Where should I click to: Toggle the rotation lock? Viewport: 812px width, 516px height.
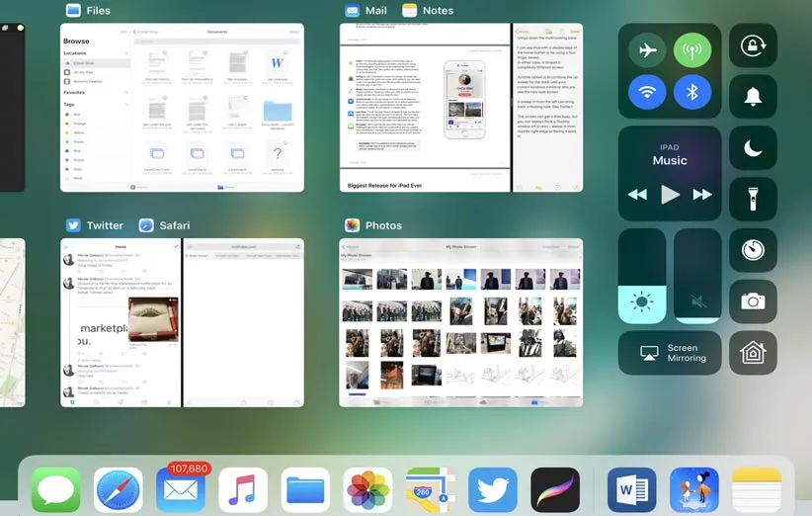(753, 45)
